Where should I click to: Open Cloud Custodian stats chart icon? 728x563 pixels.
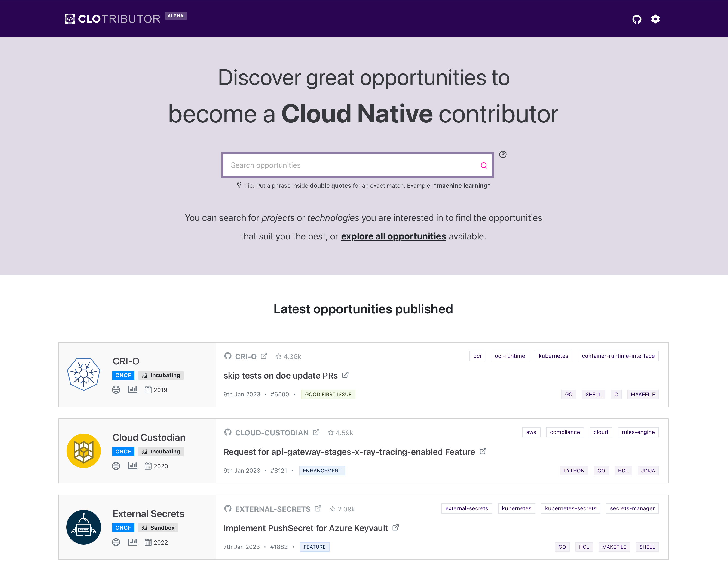pos(132,466)
